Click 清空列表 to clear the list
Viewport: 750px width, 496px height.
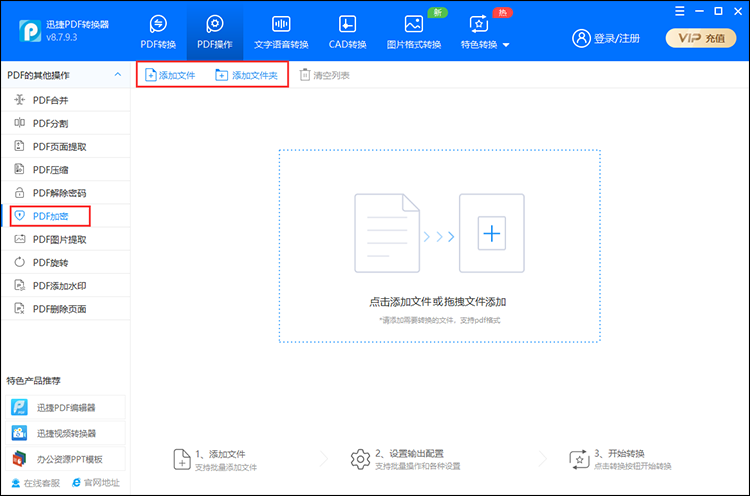[325, 75]
